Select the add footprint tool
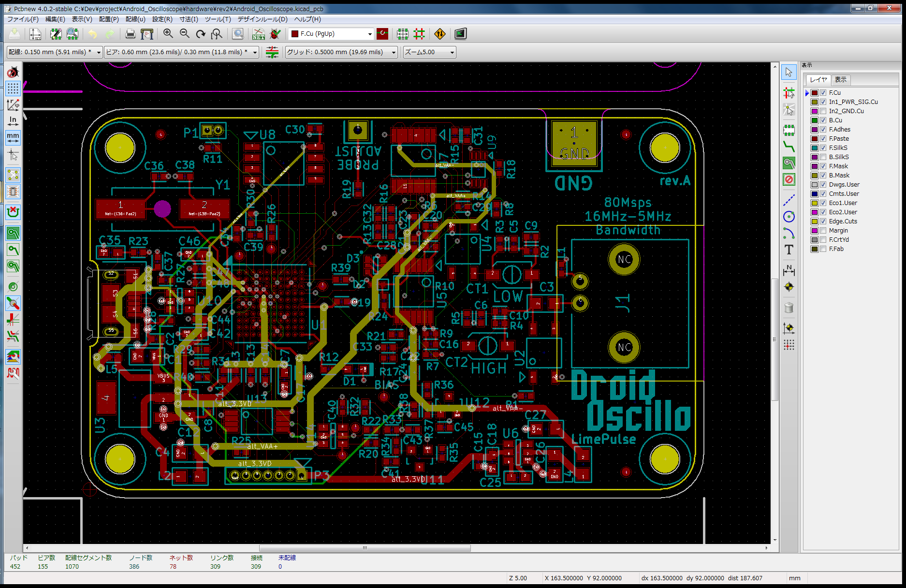 tap(789, 130)
